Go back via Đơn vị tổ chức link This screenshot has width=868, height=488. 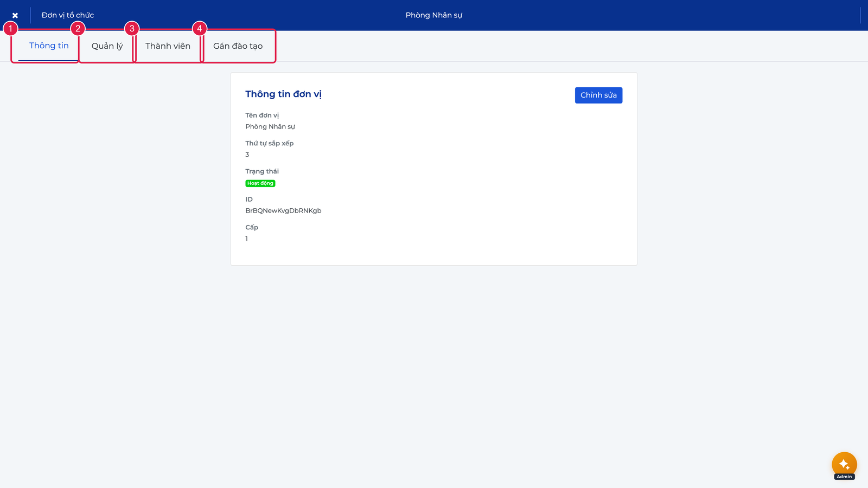coord(68,15)
